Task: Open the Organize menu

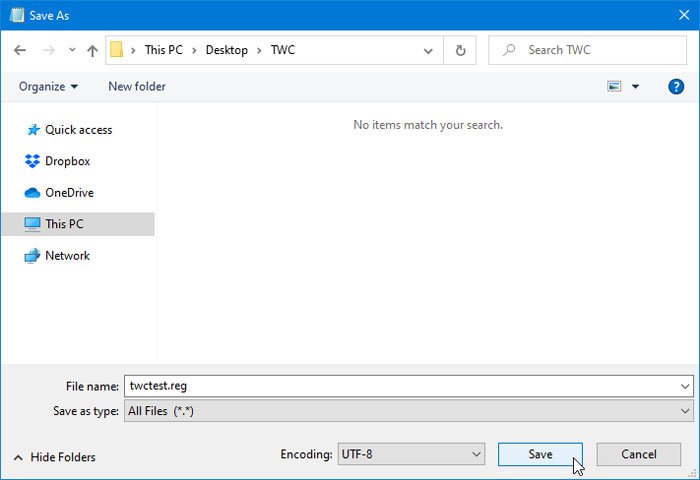Action: pyautogui.click(x=48, y=87)
